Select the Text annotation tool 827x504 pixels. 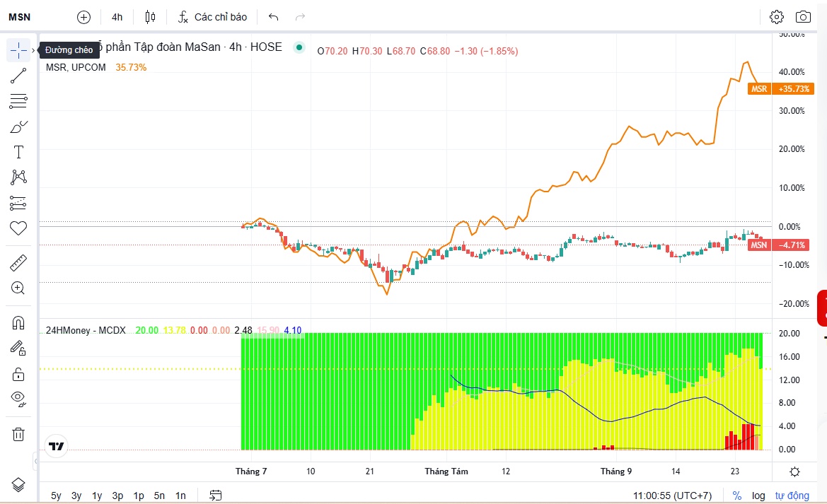tap(18, 152)
